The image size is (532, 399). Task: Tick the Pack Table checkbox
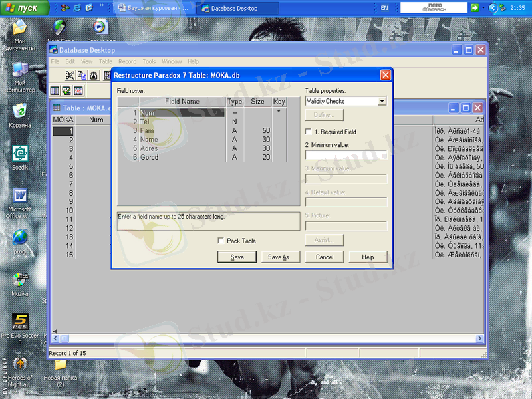pos(221,241)
